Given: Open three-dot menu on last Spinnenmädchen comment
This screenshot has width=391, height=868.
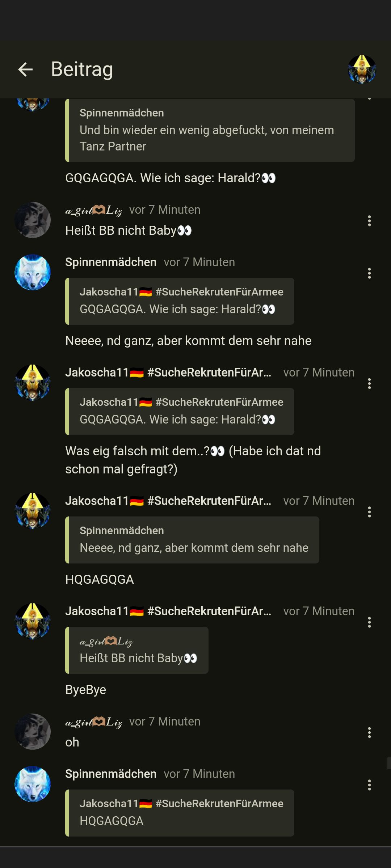Looking at the screenshot, I should (369, 785).
